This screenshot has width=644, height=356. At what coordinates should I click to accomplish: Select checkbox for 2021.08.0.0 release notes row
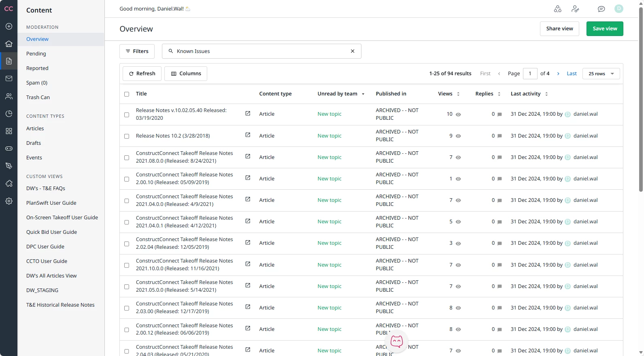point(127,158)
